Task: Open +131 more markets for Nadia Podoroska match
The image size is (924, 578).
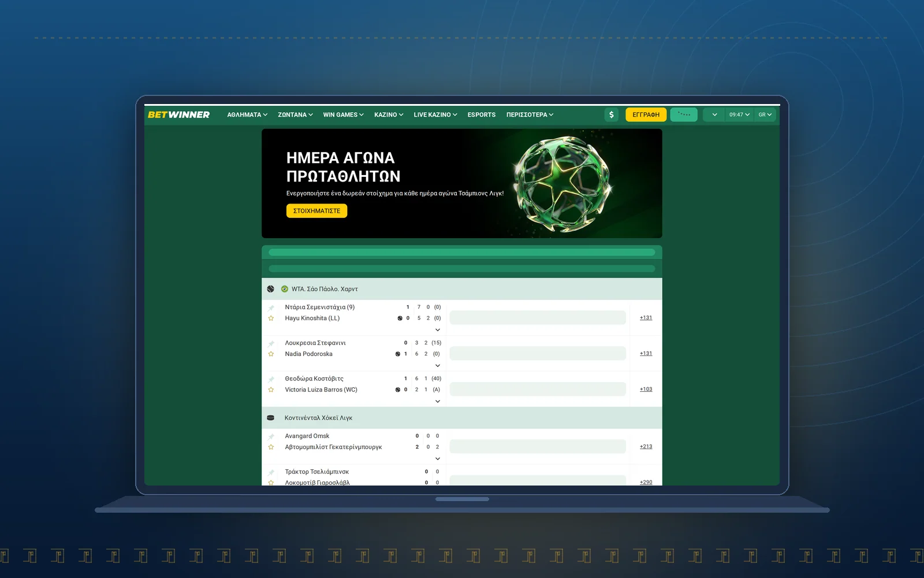Action: [x=646, y=354]
